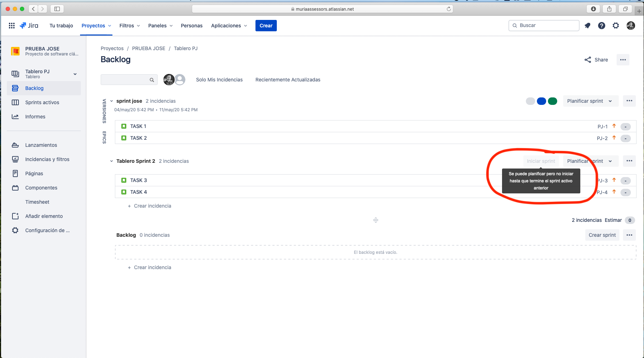
Task: Open the Proyectos dropdown menu
Action: (x=96, y=26)
